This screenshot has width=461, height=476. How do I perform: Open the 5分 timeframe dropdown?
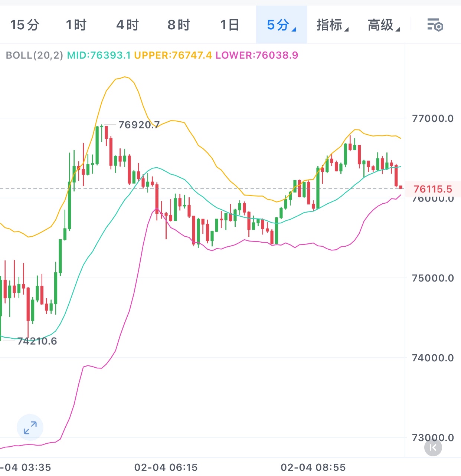pyautogui.click(x=281, y=25)
